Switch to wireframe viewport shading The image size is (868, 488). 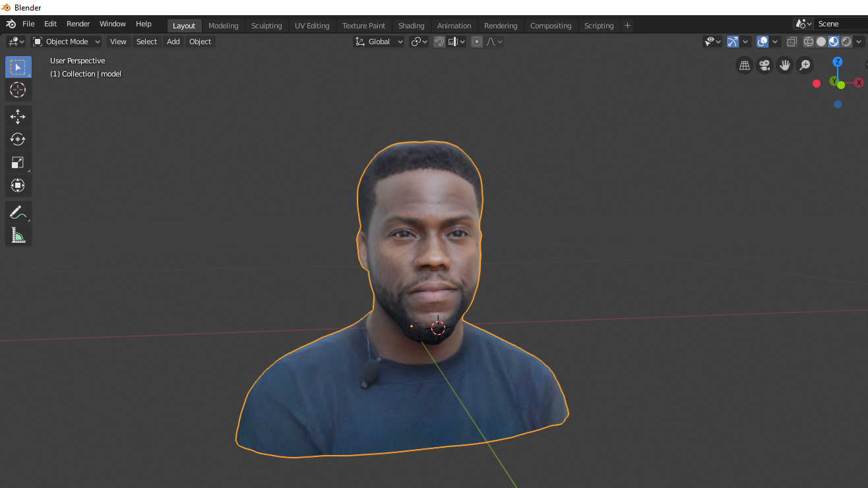808,42
